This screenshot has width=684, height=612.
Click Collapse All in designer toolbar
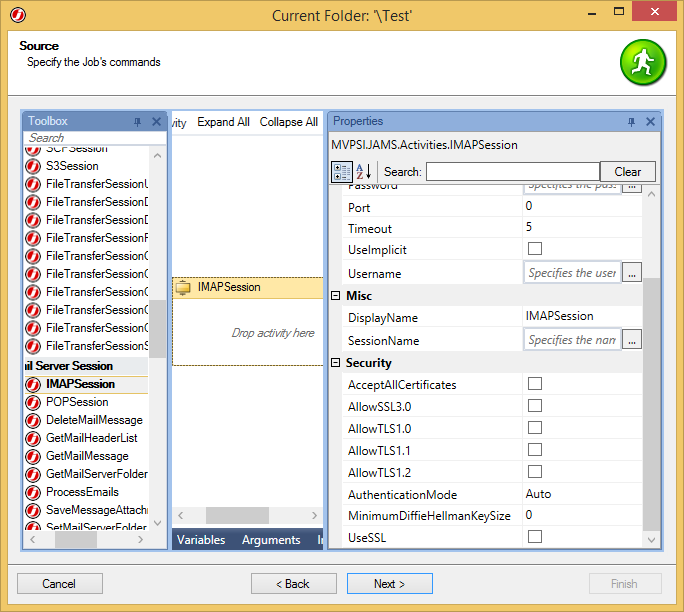(x=288, y=122)
